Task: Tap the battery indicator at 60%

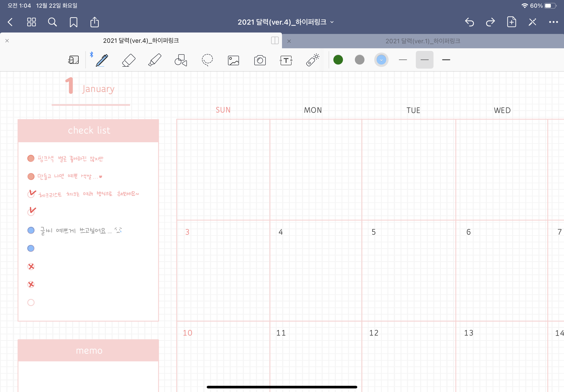Action: point(543,6)
